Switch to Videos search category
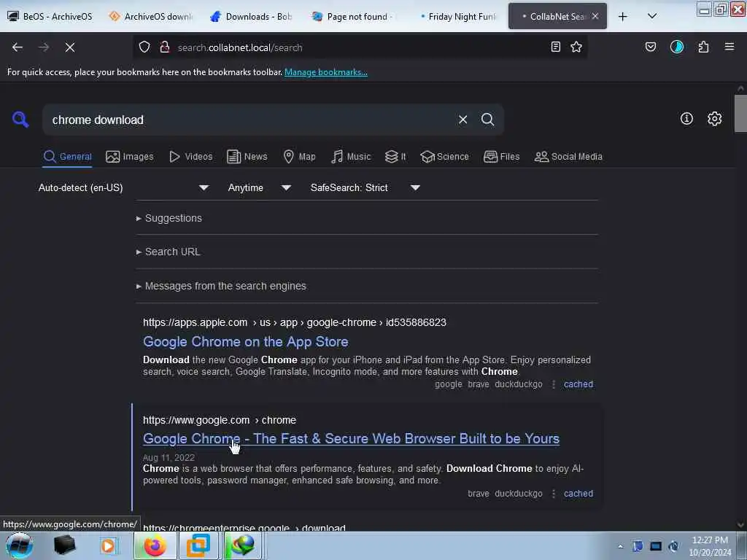Screen dimensions: 747x560 [191, 157]
